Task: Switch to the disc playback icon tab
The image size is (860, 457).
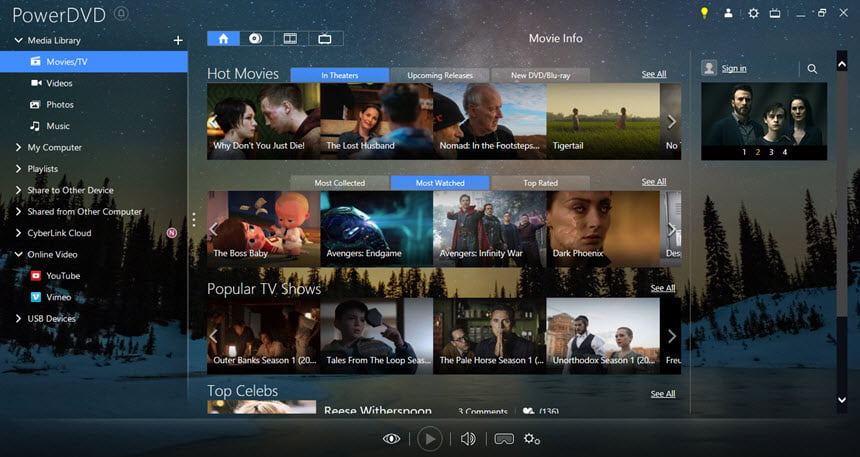Action: click(256, 38)
